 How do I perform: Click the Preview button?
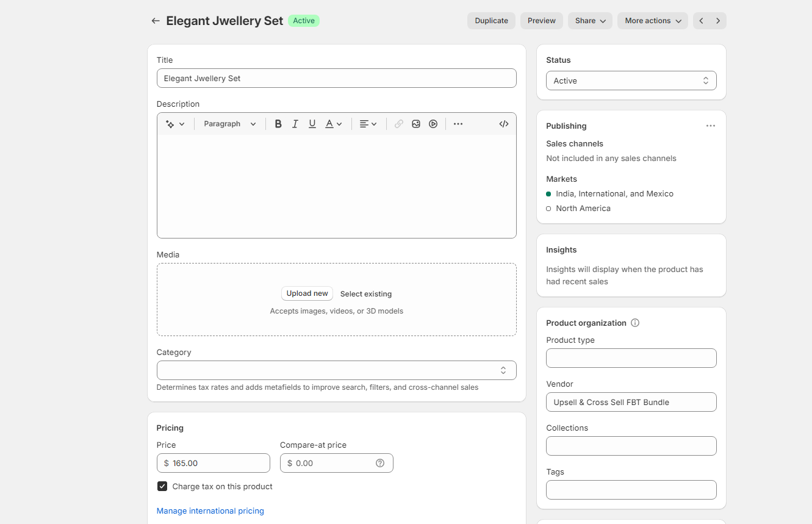coord(542,21)
